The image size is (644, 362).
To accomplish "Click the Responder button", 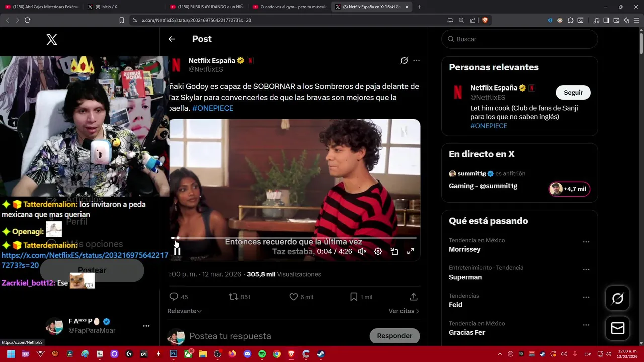I will tap(394, 336).
